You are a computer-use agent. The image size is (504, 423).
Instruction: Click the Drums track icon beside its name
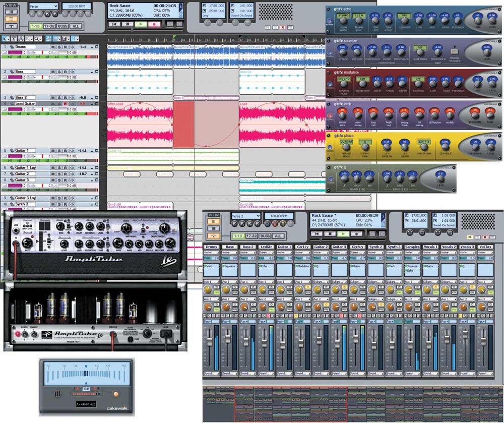(x=12, y=47)
